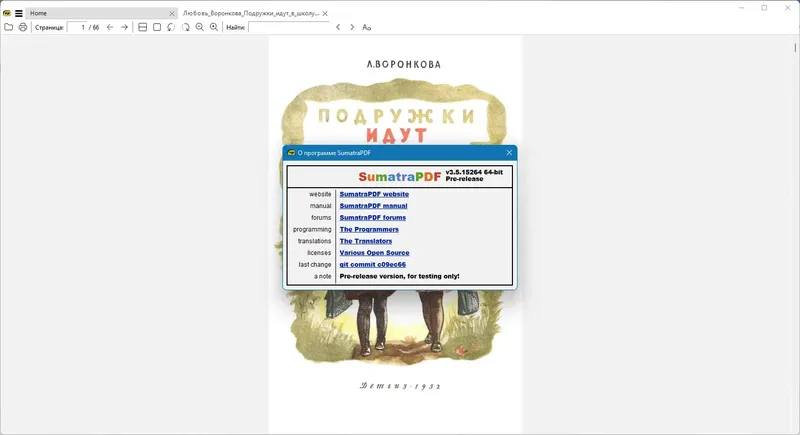Minimize the SumatraPDF window

click(x=741, y=8)
